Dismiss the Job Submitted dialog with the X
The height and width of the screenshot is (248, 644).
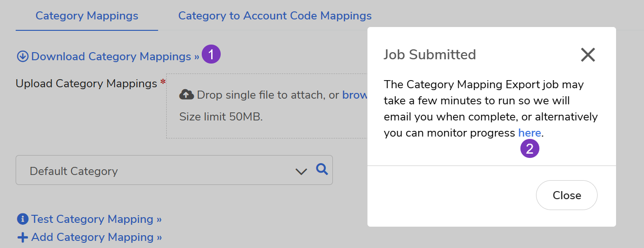[x=588, y=55]
